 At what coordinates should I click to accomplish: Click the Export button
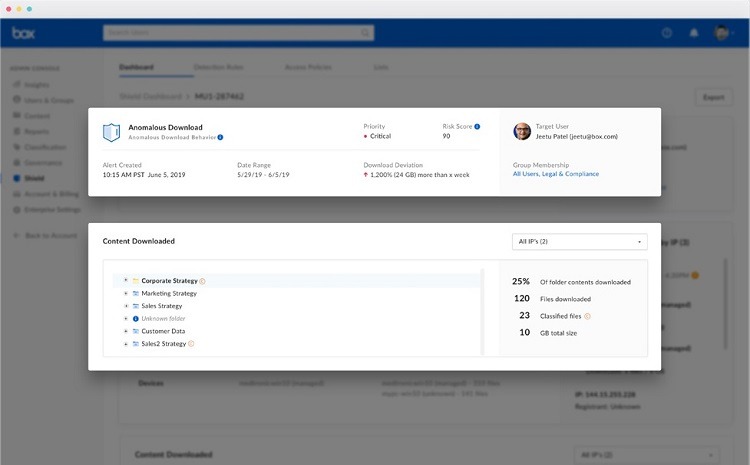pos(713,97)
